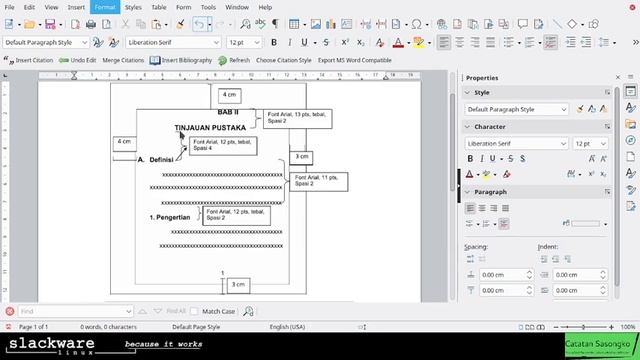
Task: Click the Clone Formatting paintbrush icon
Action: point(180,24)
